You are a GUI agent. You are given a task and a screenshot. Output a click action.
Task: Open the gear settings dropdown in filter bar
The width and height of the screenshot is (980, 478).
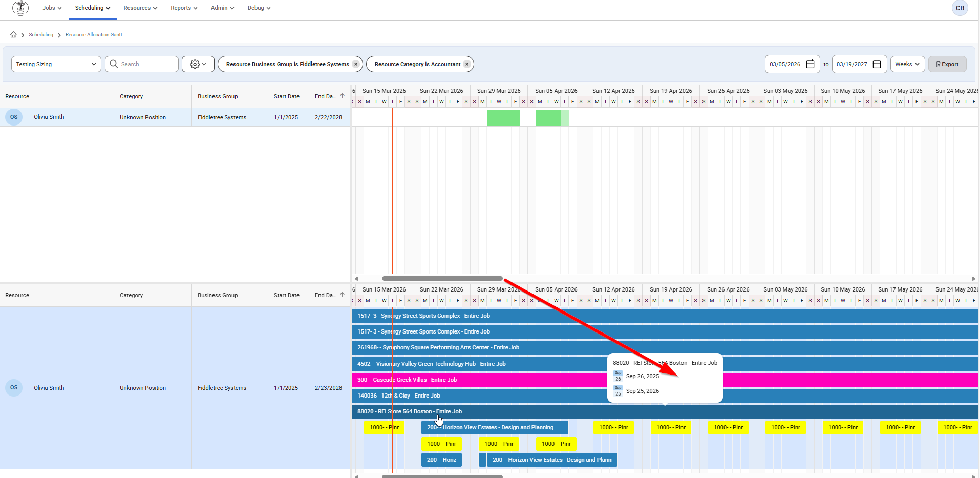(198, 64)
